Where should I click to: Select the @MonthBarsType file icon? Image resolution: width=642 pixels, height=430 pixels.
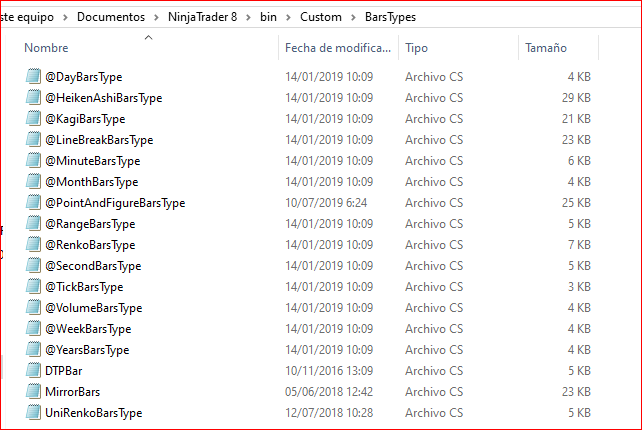(x=33, y=181)
